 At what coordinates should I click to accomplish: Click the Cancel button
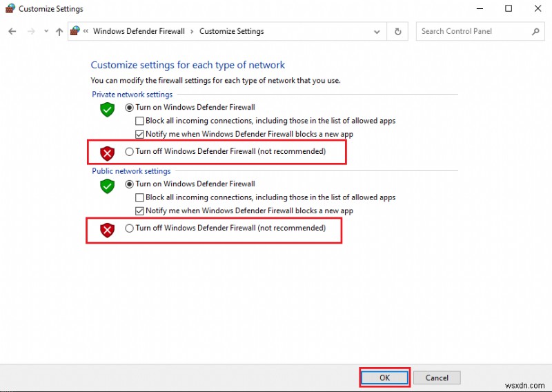[437, 378]
